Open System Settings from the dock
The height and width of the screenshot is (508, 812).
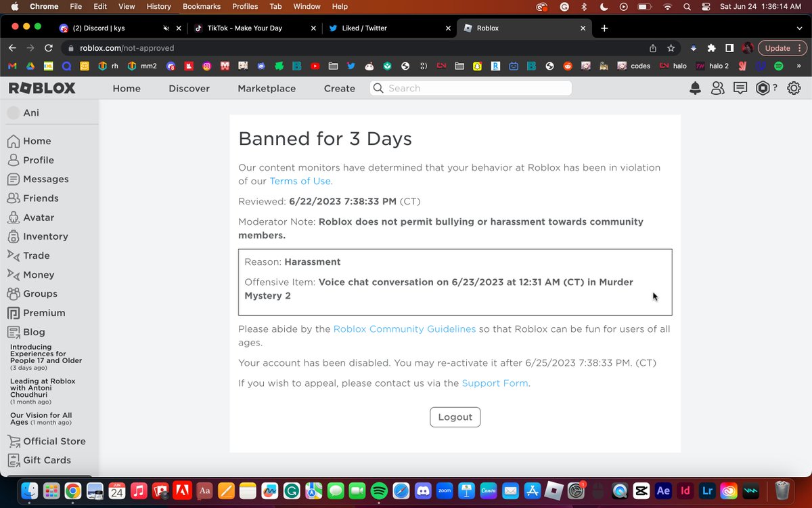click(x=576, y=490)
